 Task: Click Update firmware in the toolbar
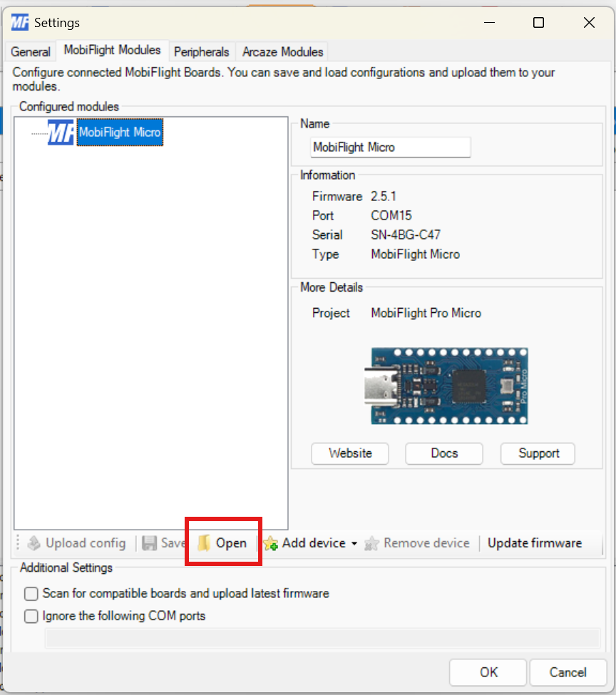click(x=535, y=543)
